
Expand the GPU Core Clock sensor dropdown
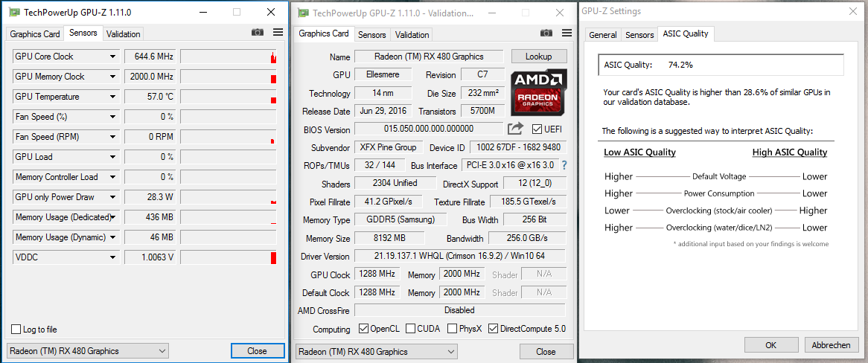tap(113, 57)
